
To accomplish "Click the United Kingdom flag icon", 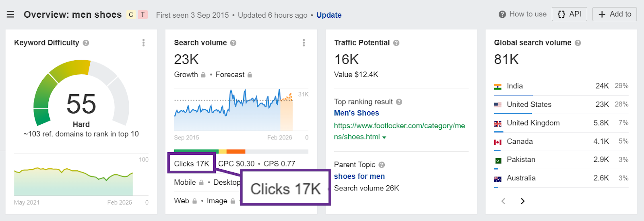I will (x=497, y=124).
